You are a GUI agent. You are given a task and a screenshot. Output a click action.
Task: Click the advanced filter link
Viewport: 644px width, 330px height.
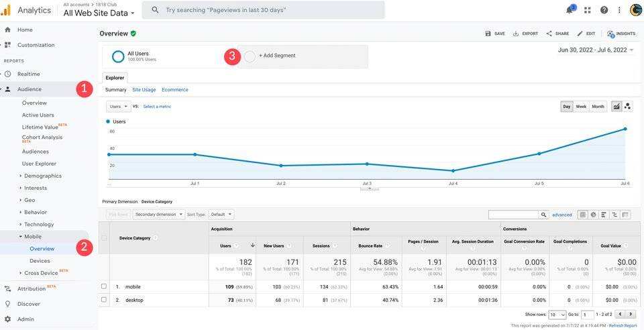(561, 215)
